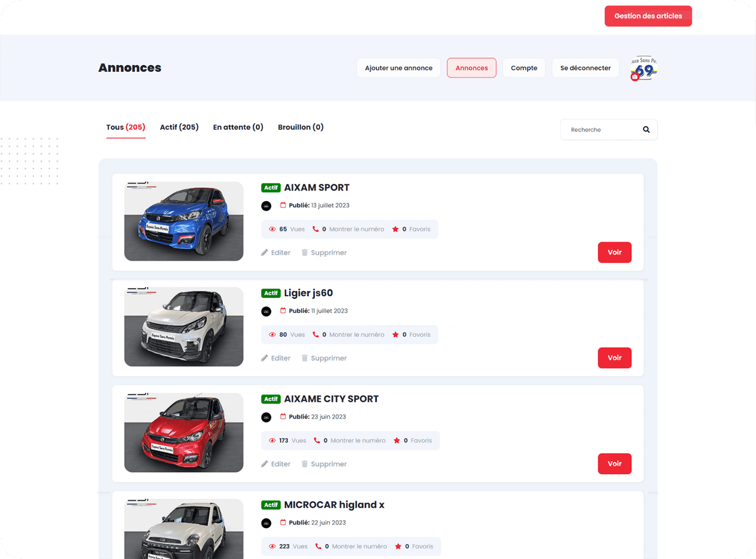Open the MICROCAR higland x listing title
This screenshot has height=559, width=756.
(x=334, y=505)
